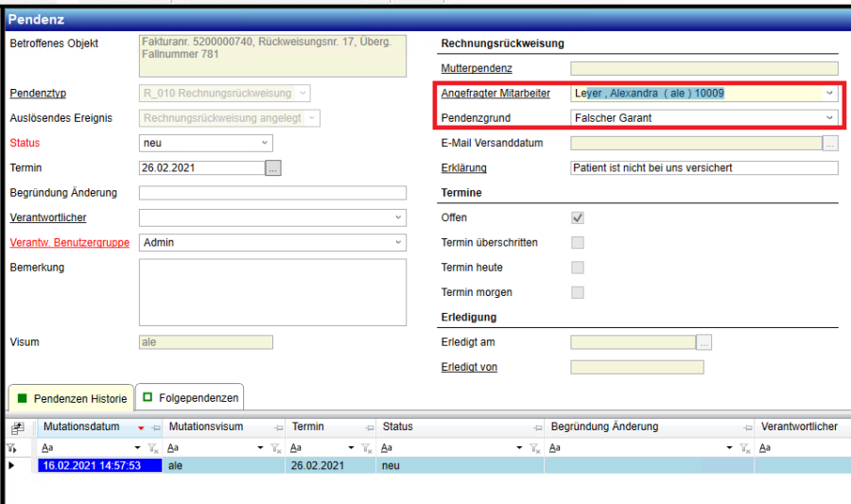Click into the Bemerkung text area
851x504 pixels.
click(272, 292)
